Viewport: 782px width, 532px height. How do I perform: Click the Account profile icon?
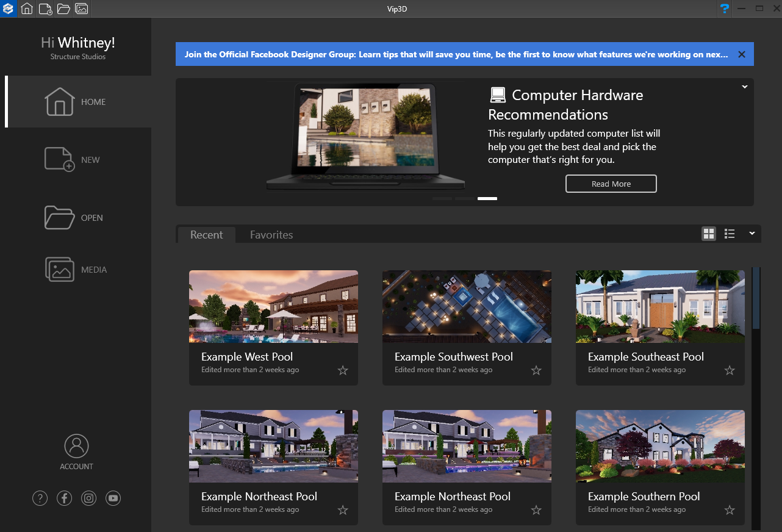[76, 446]
